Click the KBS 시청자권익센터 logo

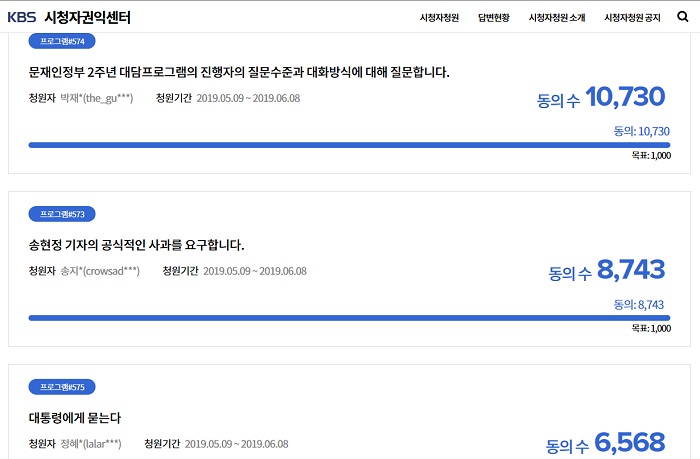tap(69, 17)
